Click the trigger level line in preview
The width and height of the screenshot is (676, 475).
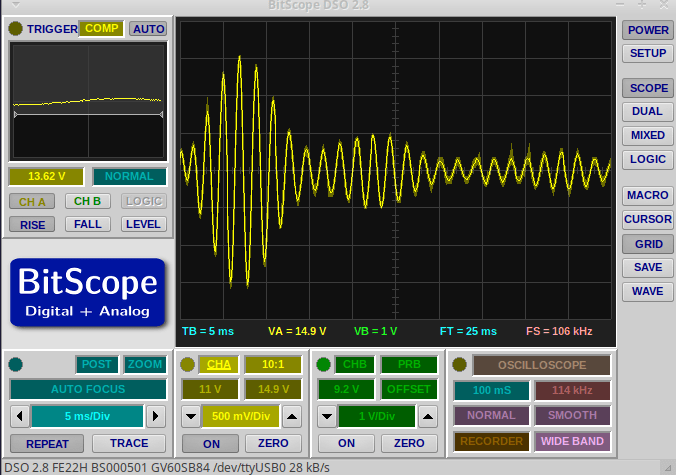pos(88,115)
